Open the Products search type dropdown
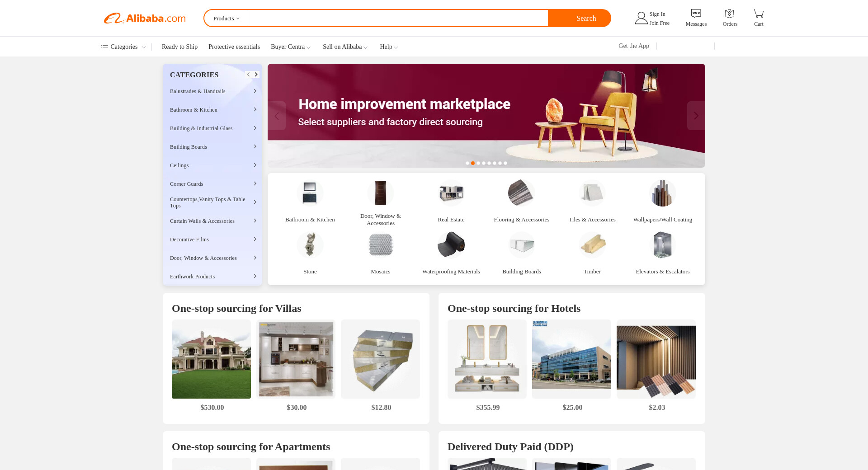 point(226,19)
